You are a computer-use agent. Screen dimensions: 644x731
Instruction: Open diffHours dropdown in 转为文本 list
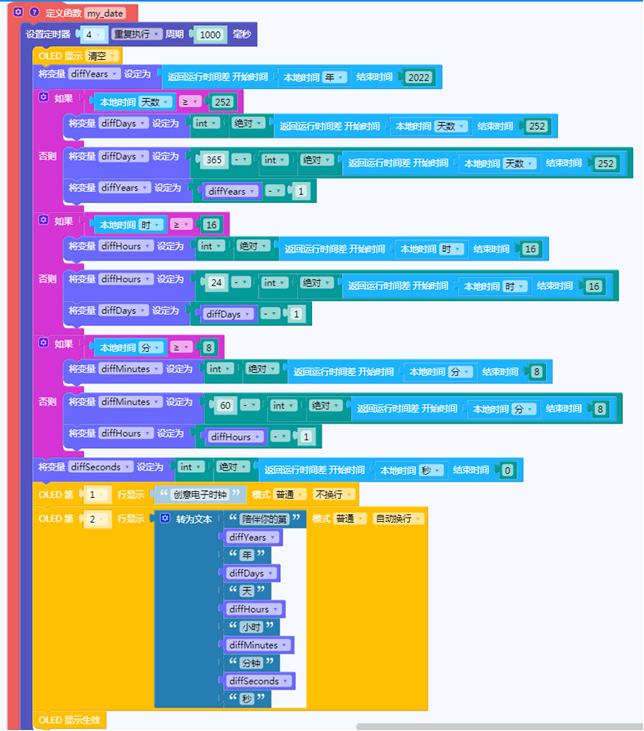coord(254,609)
